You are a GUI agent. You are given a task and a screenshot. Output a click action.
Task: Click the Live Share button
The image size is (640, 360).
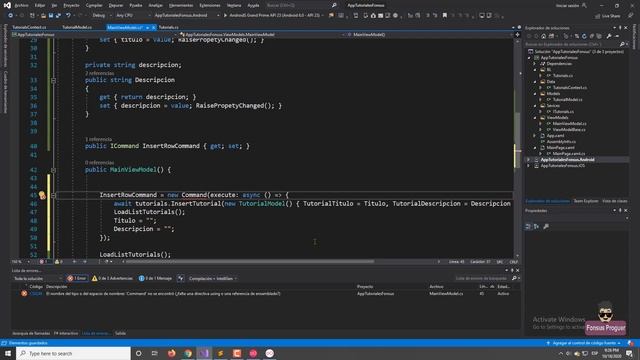point(607,16)
